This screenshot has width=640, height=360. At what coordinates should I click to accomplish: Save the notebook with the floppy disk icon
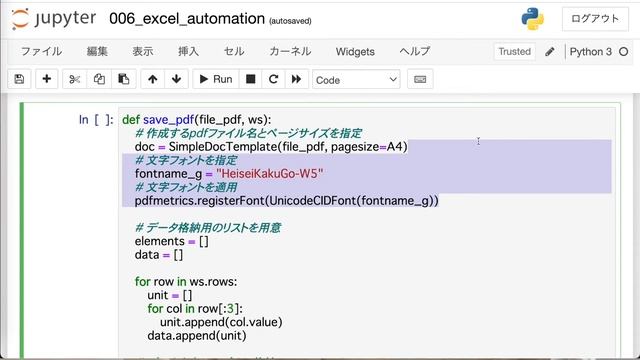[19, 79]
